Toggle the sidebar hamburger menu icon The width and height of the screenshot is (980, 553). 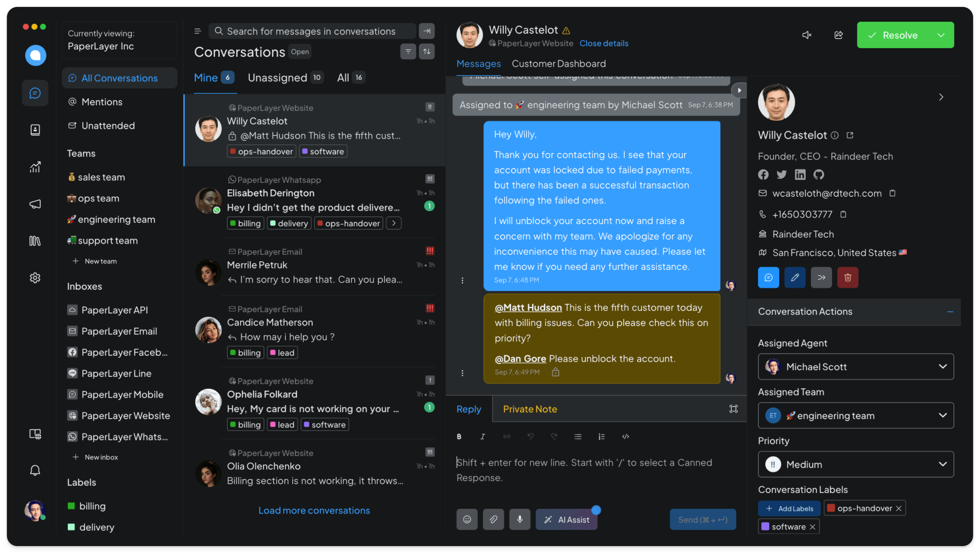198,31
